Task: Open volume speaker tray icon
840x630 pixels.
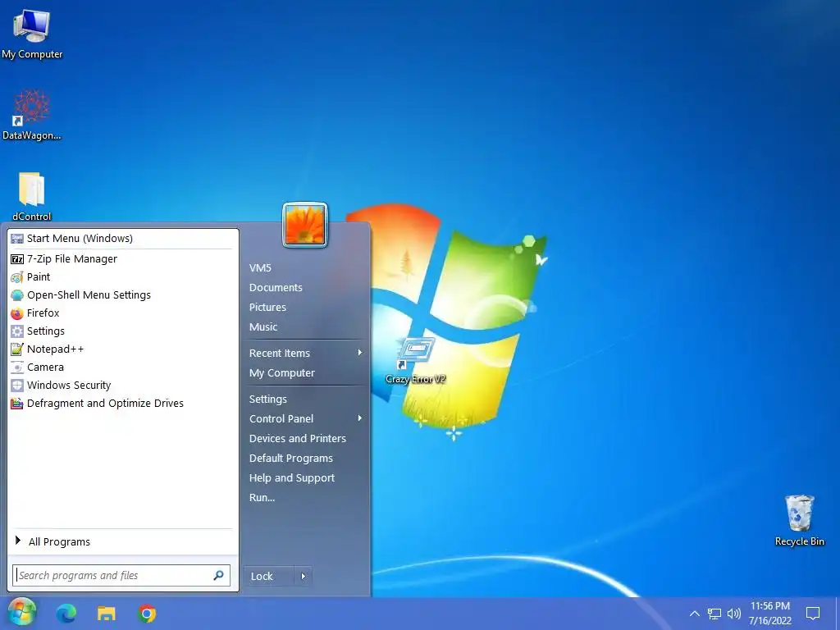Action: pos(734,614)
